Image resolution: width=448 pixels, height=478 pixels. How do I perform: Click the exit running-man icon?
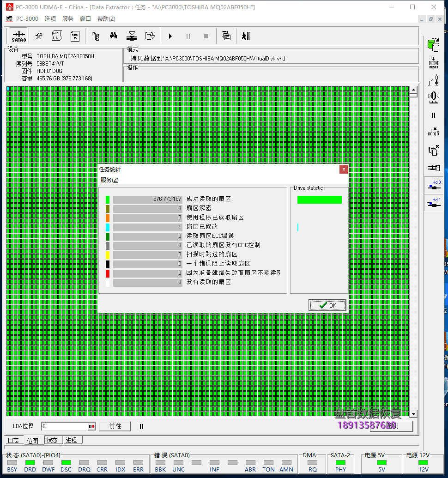246,36
